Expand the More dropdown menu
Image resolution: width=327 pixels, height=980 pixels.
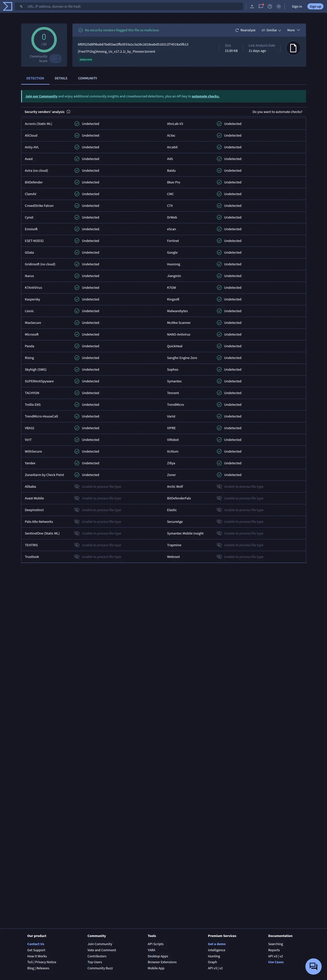point(293,30)
